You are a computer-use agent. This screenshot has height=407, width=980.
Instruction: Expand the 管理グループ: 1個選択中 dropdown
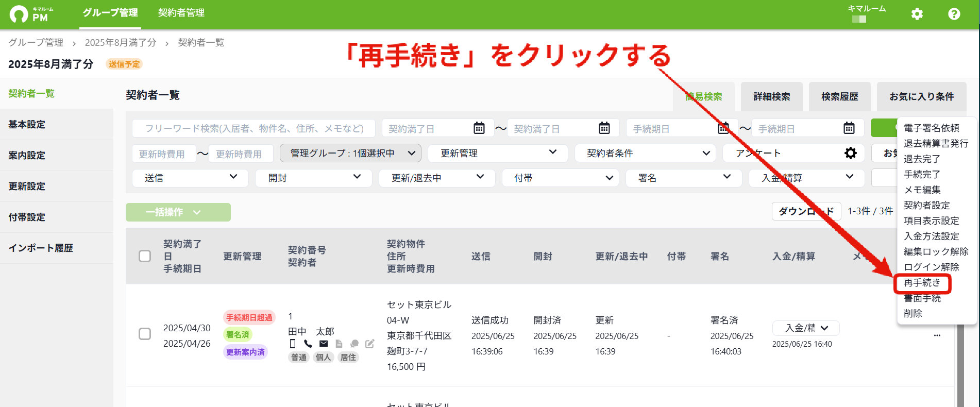[350, 153]
